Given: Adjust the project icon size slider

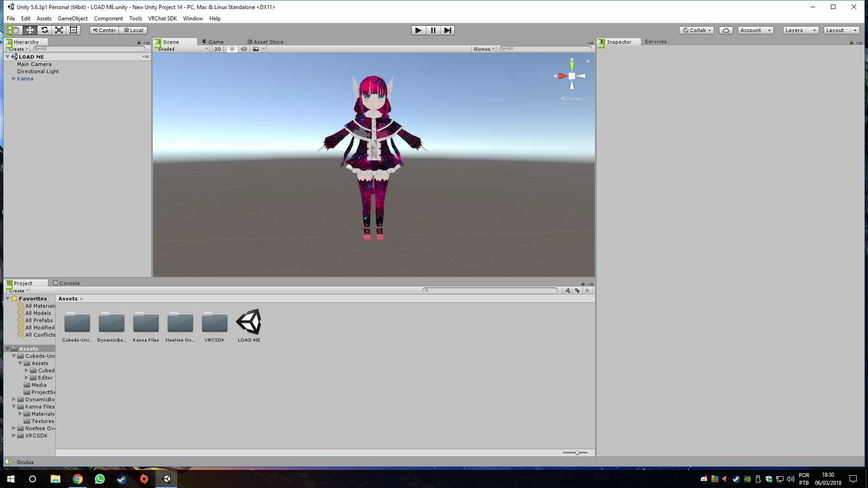Looking at the screenshot, I should (x=577, y=452).
